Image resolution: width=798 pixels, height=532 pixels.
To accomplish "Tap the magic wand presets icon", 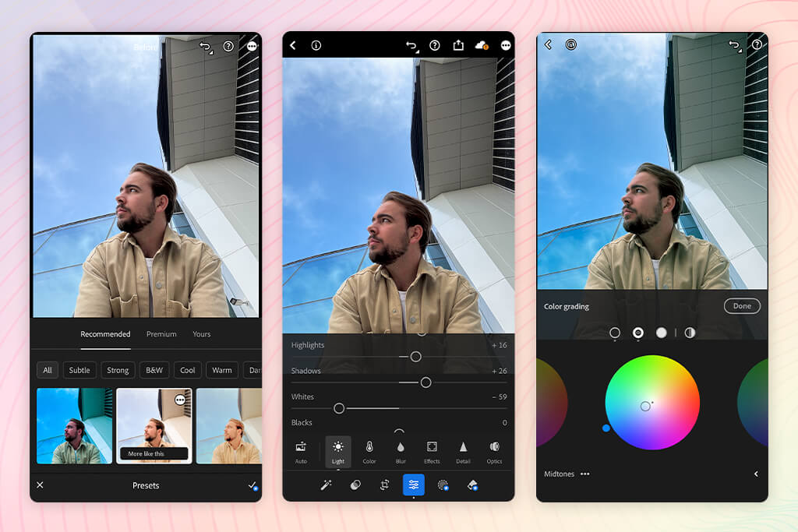I will pos(327,484).
